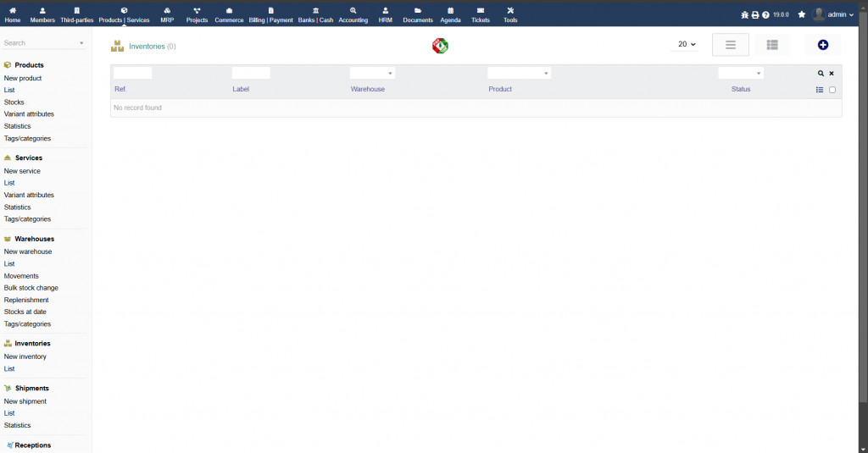Sort by Label column header

(x=241, y=89)
